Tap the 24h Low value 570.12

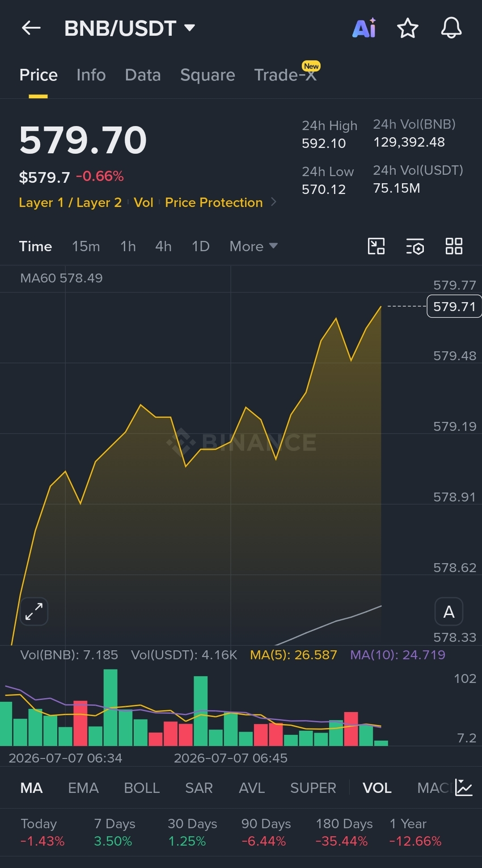324,190
